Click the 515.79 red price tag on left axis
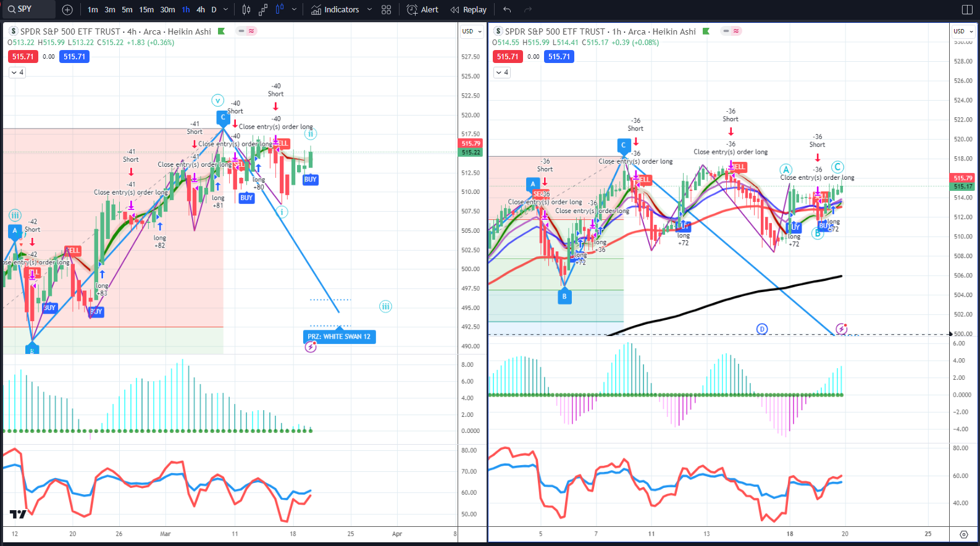 471,143
